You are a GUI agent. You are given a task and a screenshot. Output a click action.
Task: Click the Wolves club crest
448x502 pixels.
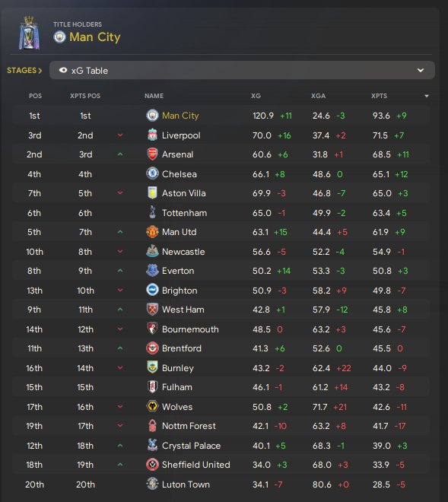click(x=152, y=407)
